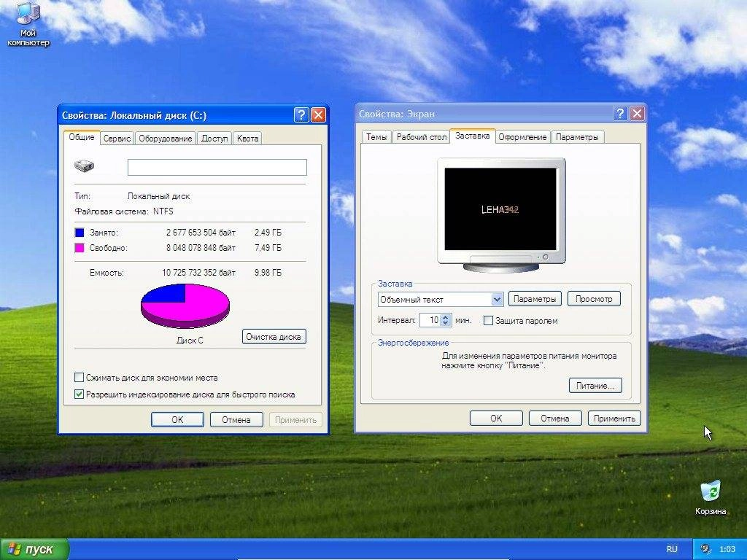747x560 pixels.
Task: Click the taskbar clock showing 1:03
Action: 727,549
